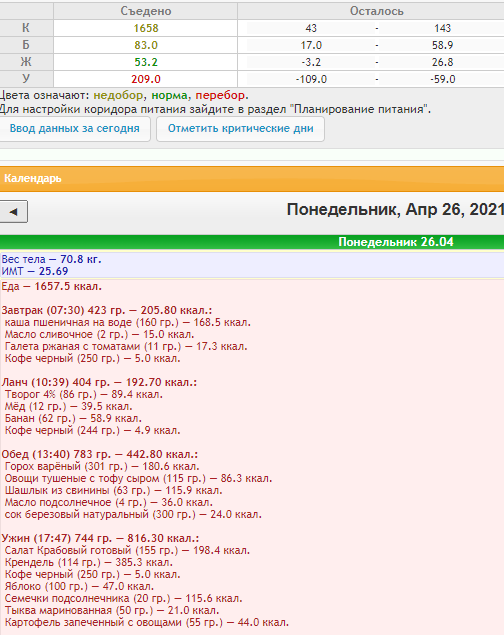Click the "Съедено" column header
Image resolution: width=504 pixels, height=635 pixels.
146,11
